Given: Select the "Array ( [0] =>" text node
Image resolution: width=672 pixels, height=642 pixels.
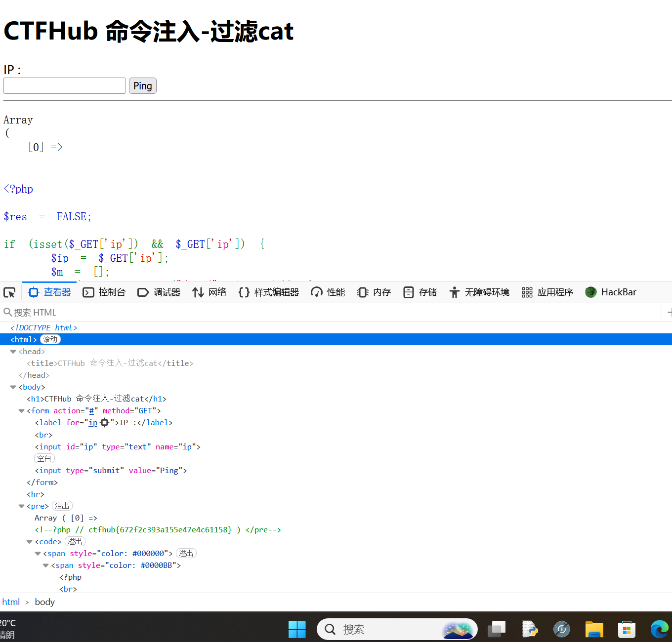Looking at the screenshot, I should (x=66, y=518).
